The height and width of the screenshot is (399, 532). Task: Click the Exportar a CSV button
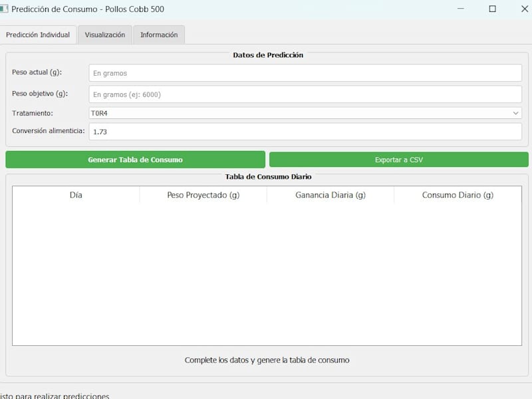(x=398, y=160)
